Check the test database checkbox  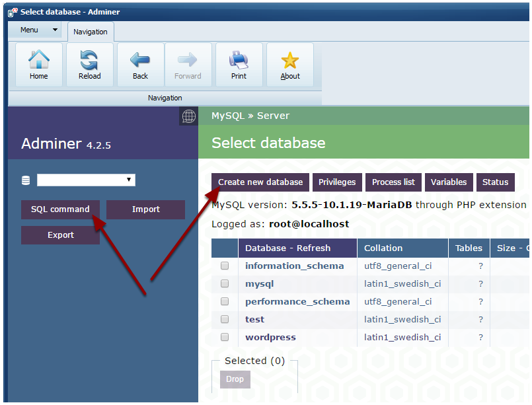coord(224,319)
